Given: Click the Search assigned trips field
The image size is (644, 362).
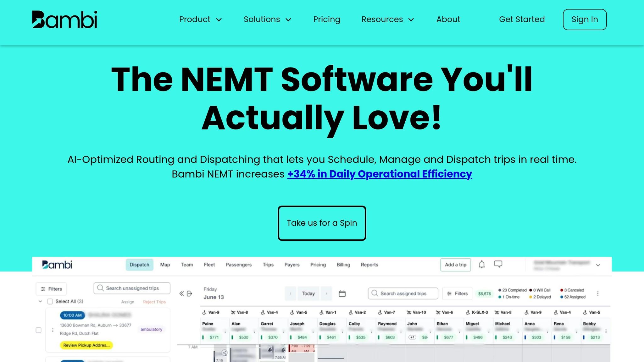Looking at the screenshot, I should pyautogui.click(x=403, y=293).
